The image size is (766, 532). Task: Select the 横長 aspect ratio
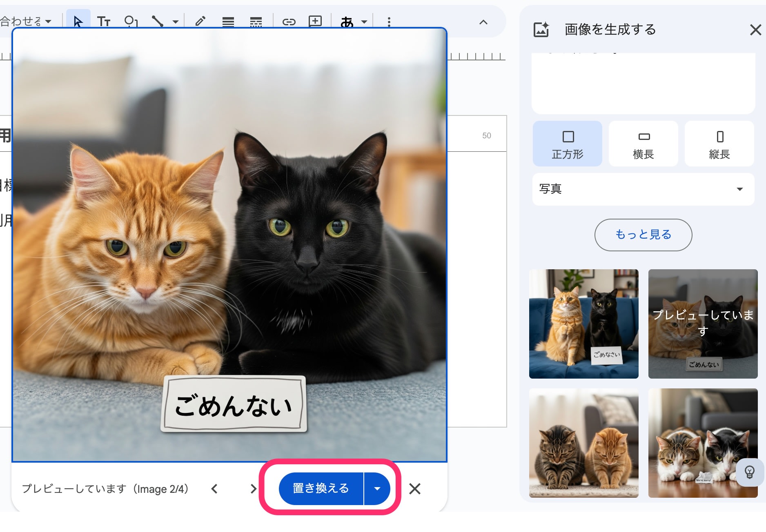(x=643, y=144)
